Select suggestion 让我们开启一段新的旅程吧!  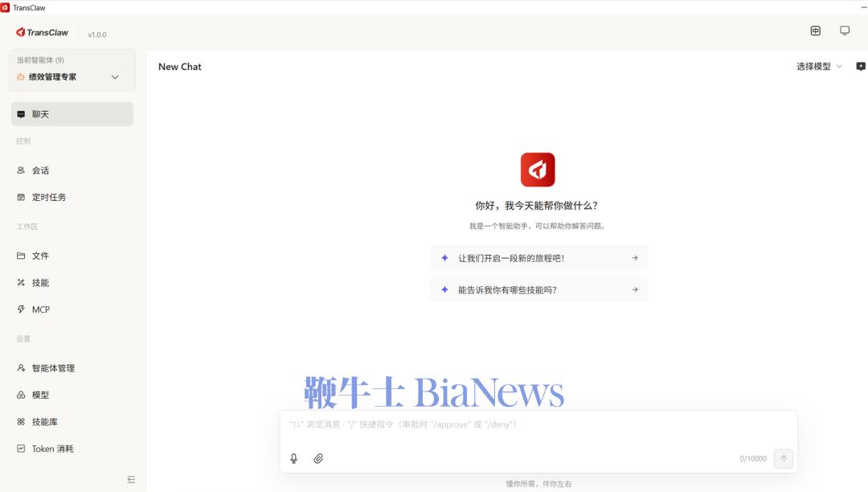(x=538, y=258)
